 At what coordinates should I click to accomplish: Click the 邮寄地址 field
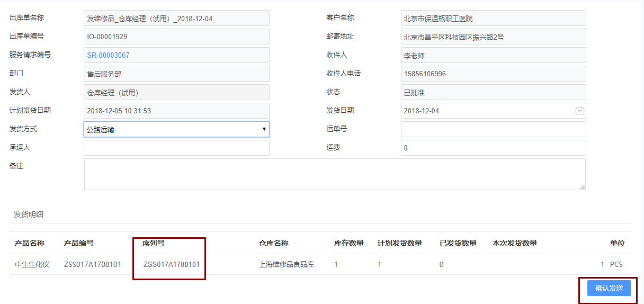[493, 37]
